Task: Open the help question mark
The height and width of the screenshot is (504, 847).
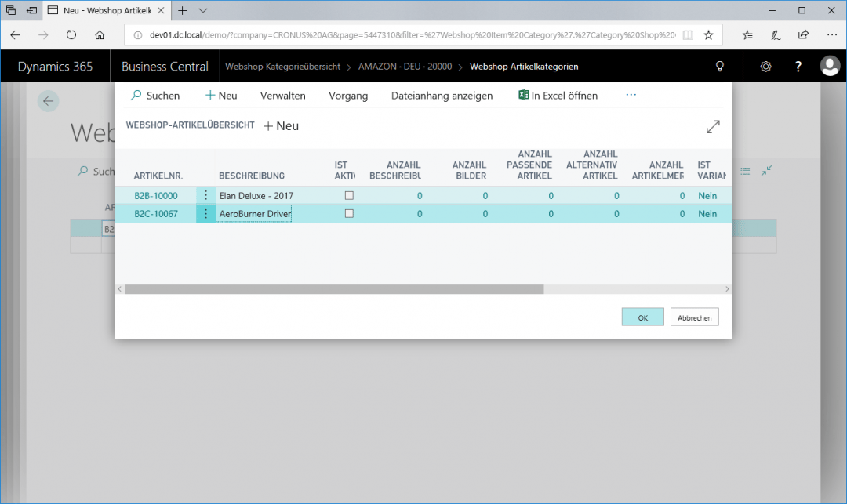Action: [798, 67]
